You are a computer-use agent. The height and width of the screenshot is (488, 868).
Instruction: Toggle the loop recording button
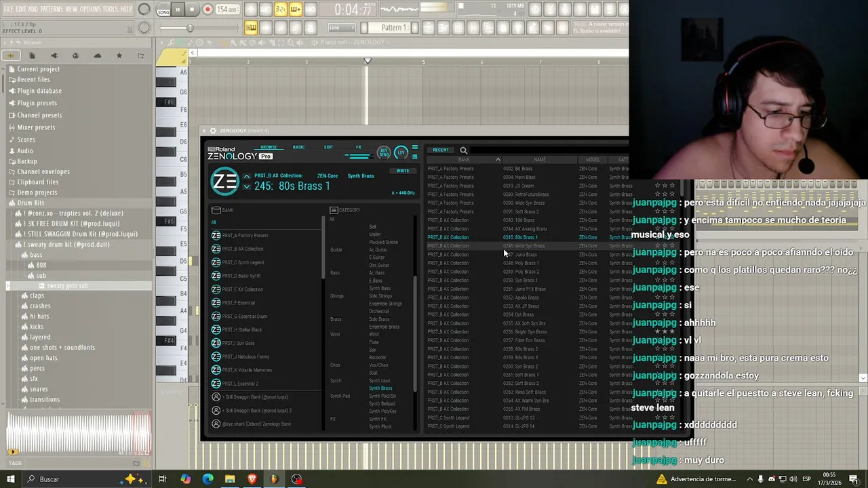click(x=310, y=9)
